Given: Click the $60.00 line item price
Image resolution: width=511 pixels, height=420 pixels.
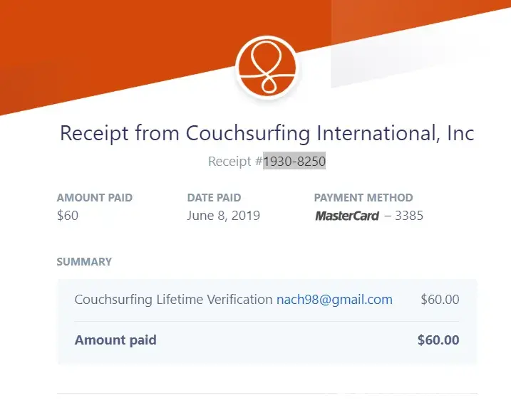Looking at the screenshot, I should tap(440, 300).
